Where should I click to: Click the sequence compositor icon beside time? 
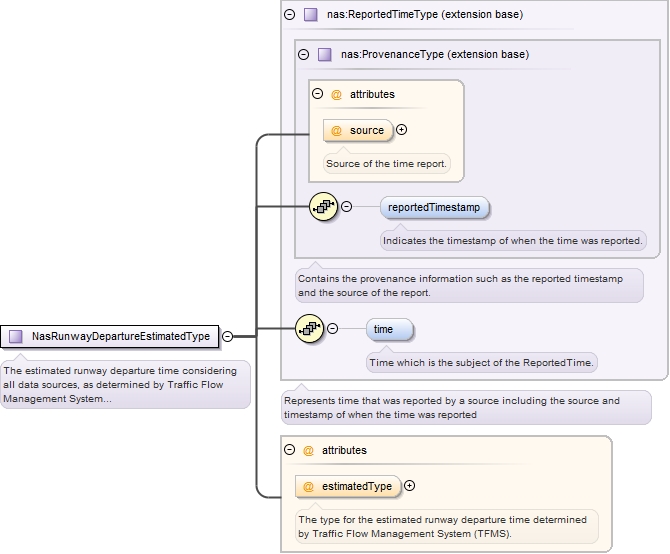311,329
